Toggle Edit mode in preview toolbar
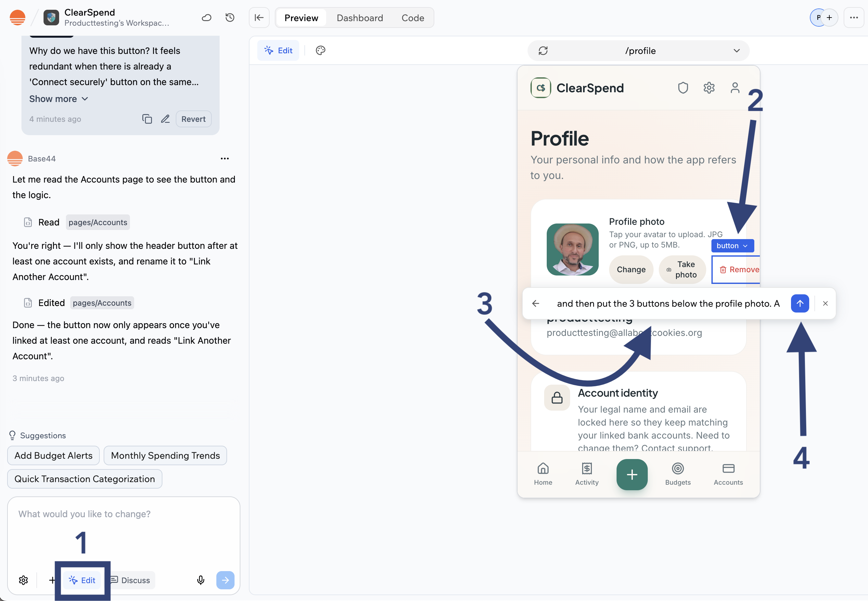 [x=278, y=50]
